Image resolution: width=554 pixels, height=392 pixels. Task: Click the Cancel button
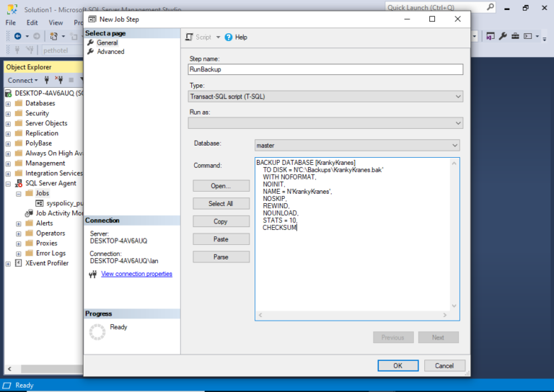(444, 366)
